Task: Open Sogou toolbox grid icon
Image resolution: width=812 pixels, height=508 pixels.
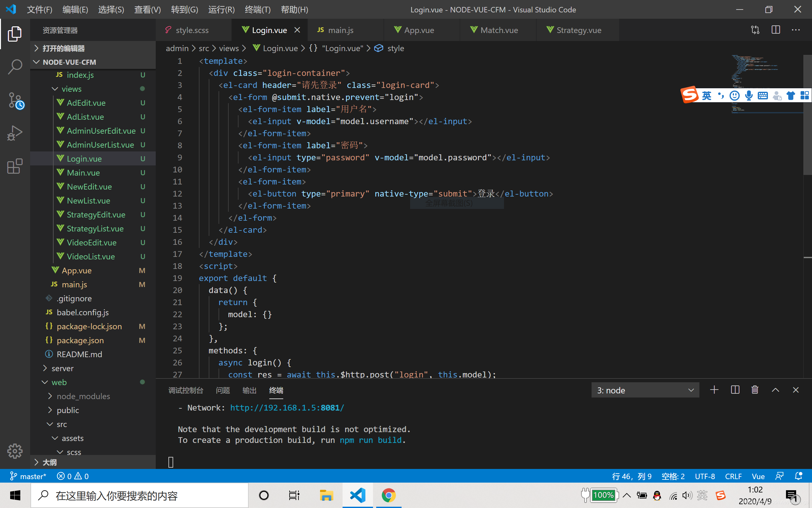Action: tap(805, 96)
